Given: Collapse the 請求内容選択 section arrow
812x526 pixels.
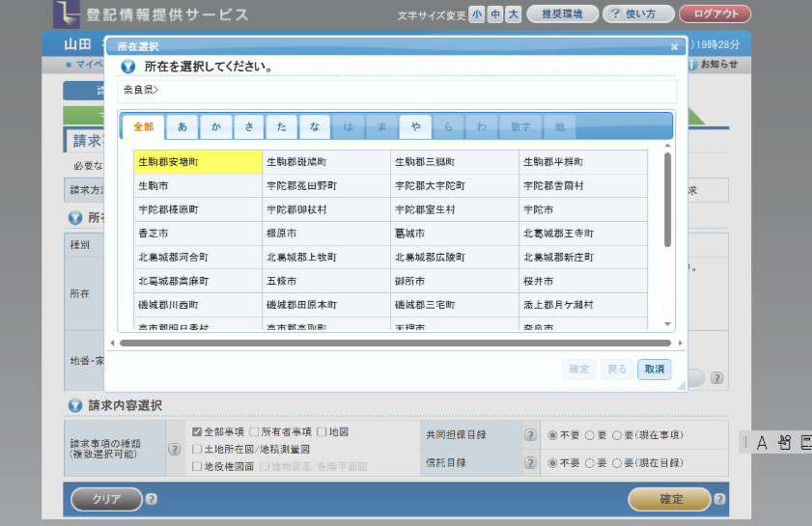Looking at the screenshot, I should click(x=75, y=405).
